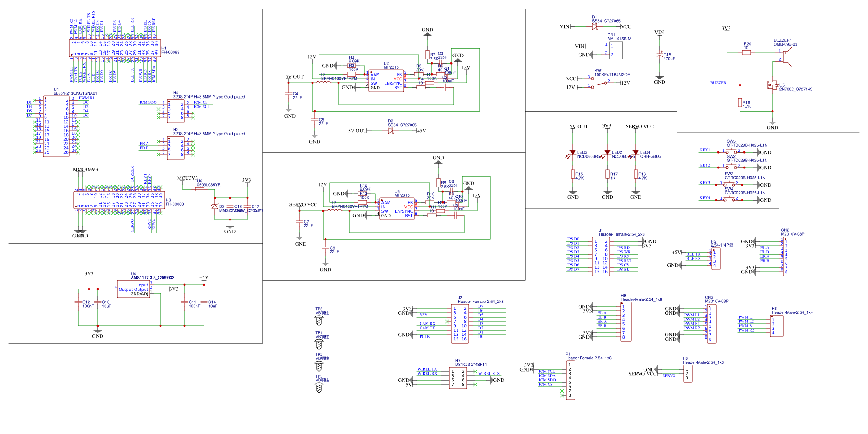Click the H7 DS1023-2*4SF11 header

[x=458, y=378]
